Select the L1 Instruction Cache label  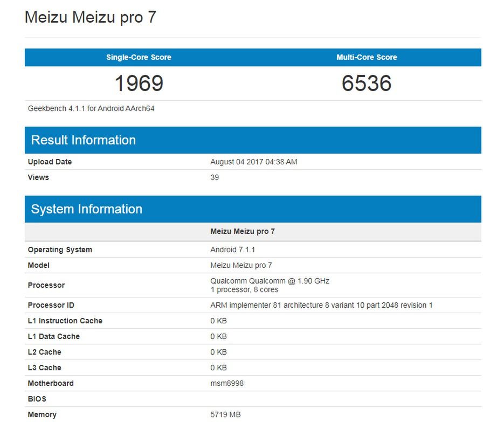pos(65,321)
